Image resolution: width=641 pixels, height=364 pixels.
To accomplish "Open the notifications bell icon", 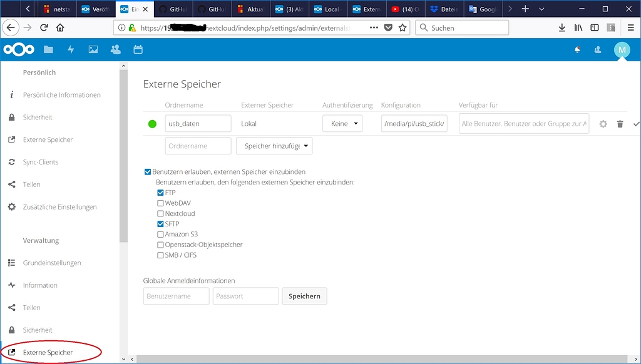I will [577, 50].
